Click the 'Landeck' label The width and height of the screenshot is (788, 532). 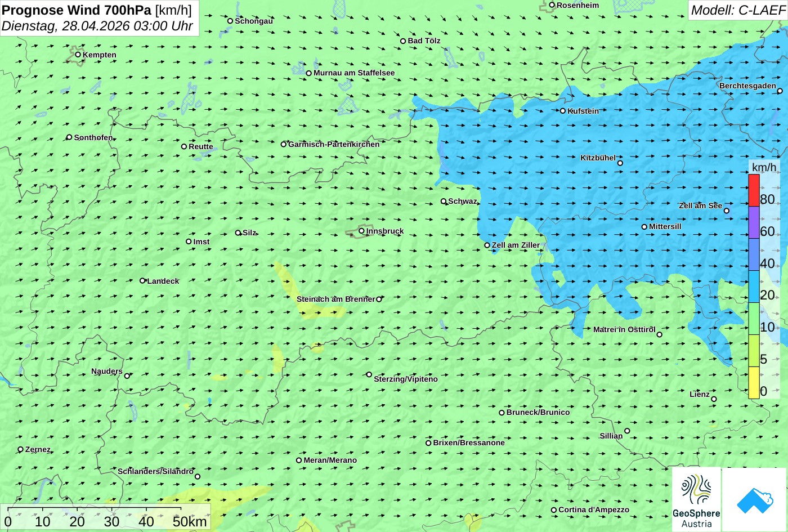click(163, 281)
